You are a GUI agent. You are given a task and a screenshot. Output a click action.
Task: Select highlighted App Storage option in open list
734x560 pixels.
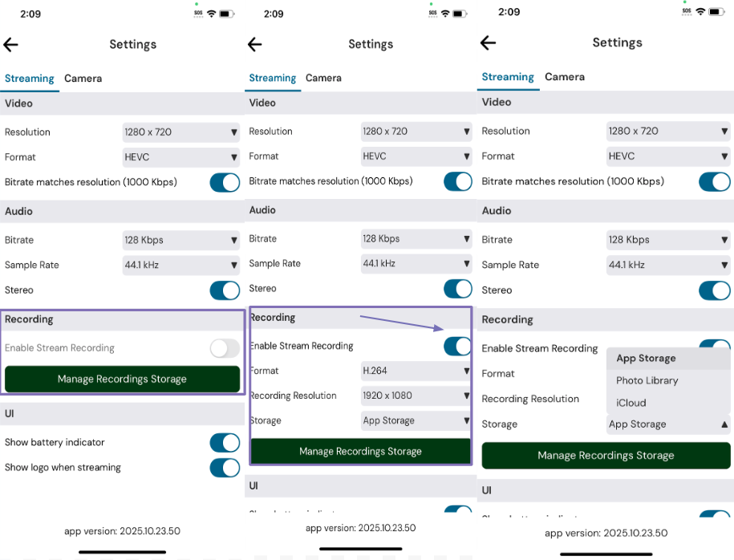click(x=646, y=359)
